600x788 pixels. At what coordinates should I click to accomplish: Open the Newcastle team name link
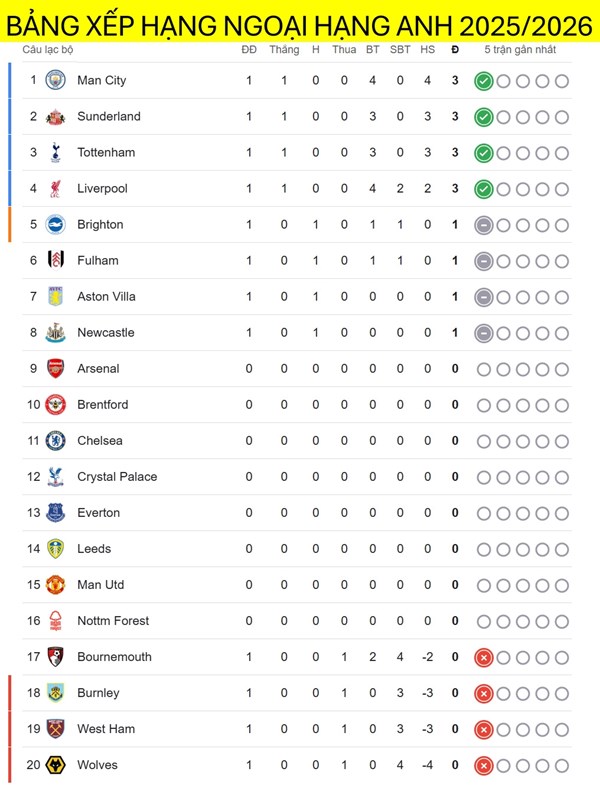tap(105, 332)
